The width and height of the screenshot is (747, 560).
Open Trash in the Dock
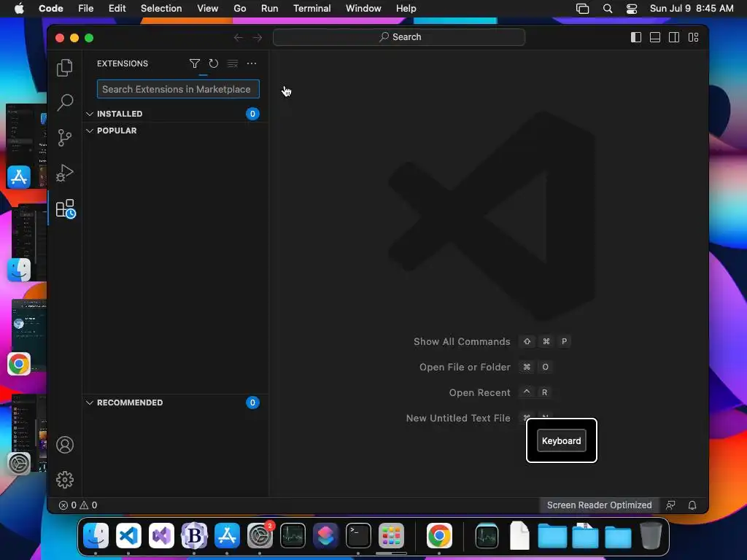(x=651, y=536)
